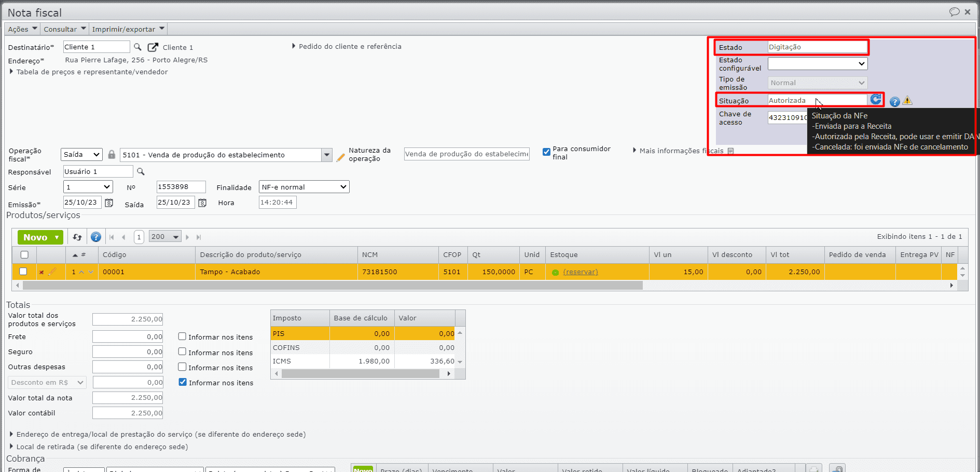
Task: Select all items with the header checkbox
Action: click(x=24, y=255)
